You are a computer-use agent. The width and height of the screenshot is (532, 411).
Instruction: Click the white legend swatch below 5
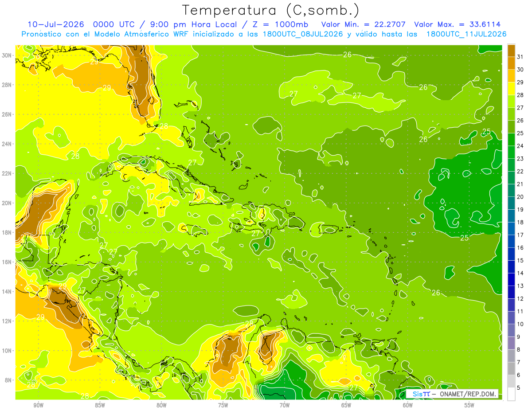tap(511, 394)
